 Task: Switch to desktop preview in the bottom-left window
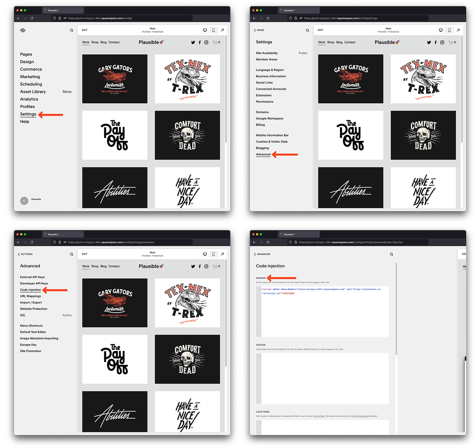click(205, 254)
